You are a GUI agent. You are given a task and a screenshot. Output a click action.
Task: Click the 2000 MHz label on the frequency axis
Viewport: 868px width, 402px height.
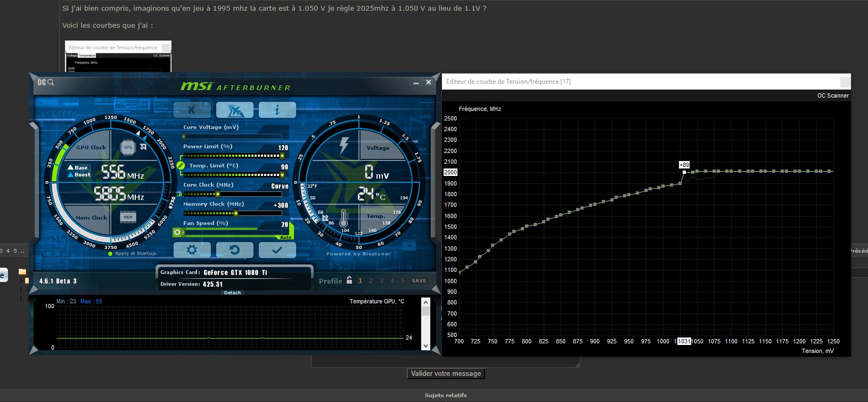coord(450,172)
